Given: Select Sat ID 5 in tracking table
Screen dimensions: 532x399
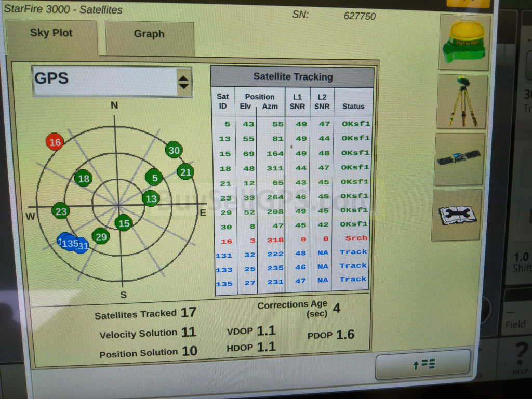Looking at the screenshot, I should click(228, 124).
